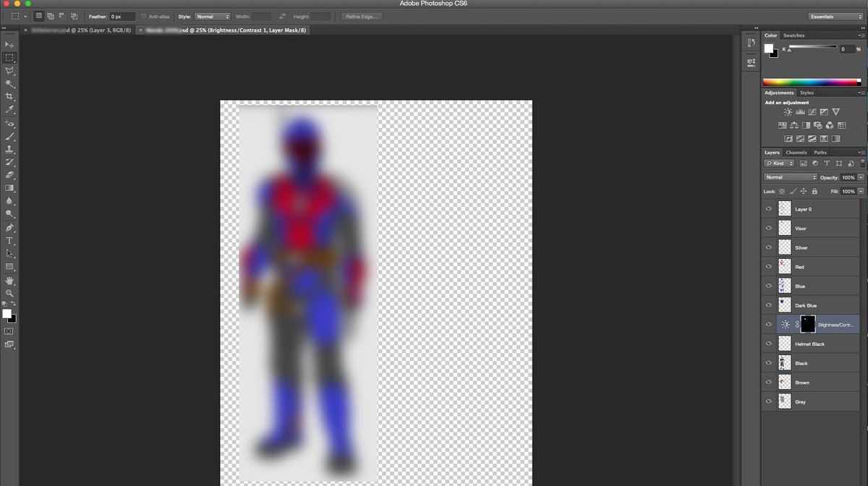868x486 pixels.
Task: Toggle visibility of Brightness/Contrast adjustment layer
Action: pos(769,325)
